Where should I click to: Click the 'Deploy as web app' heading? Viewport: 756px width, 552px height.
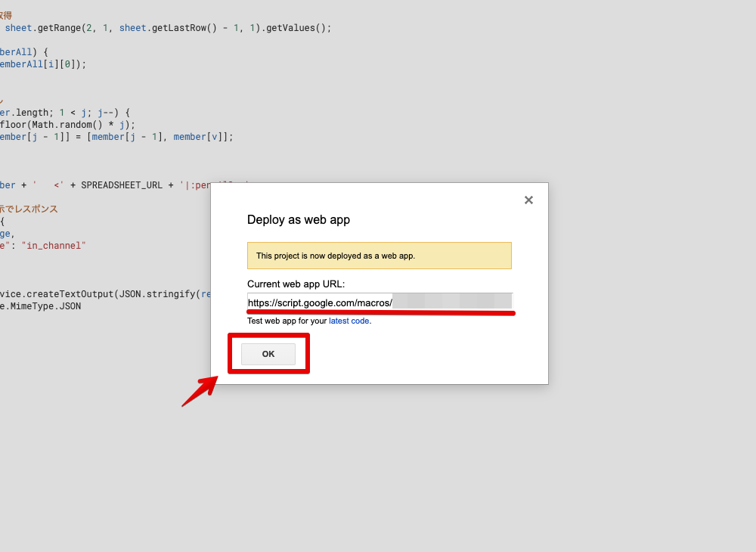[x=299, y=220]
